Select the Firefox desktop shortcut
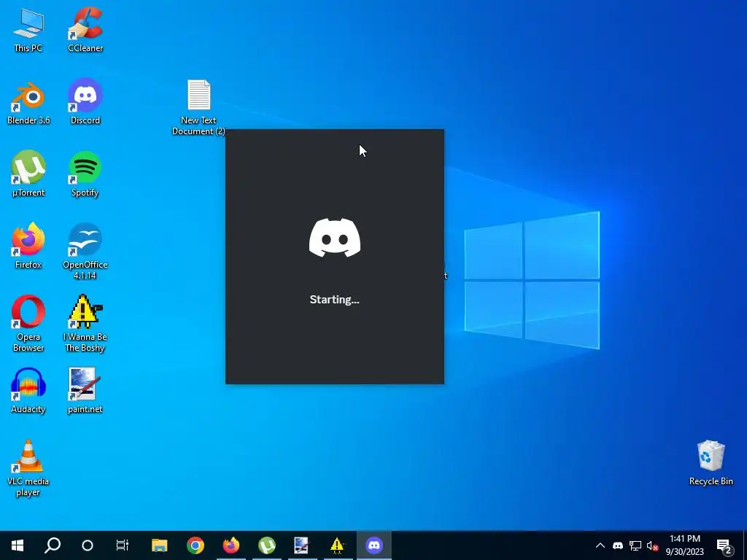Viewport: 747px width, 560px height. click(x=28, y=246)
